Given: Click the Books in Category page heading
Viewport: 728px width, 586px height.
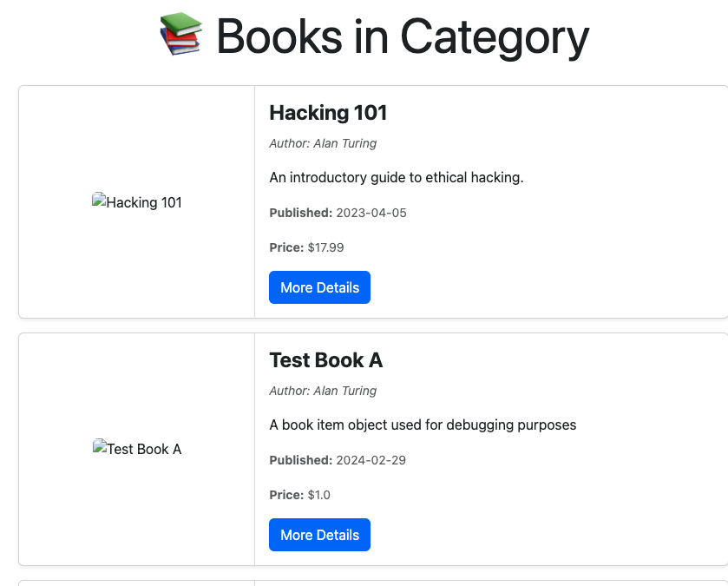Looking at the screenshot, I should (x=403, y=36).
